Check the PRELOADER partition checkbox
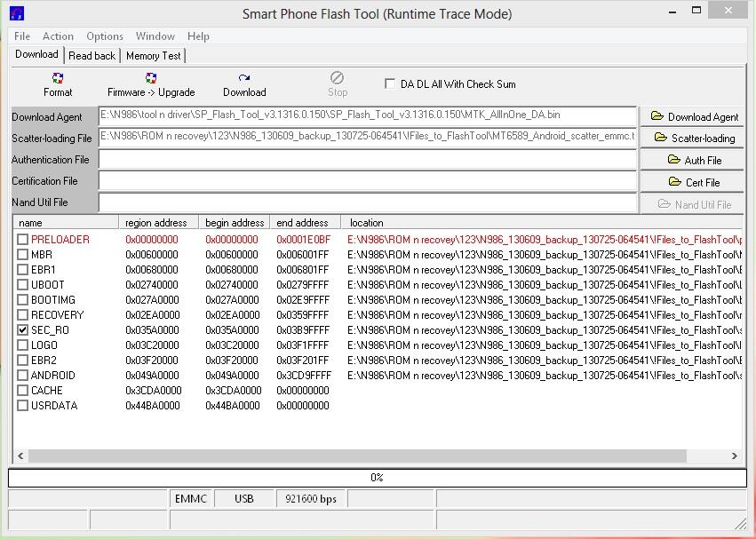The width and height of the screenshot is (756, 539). 22,240
